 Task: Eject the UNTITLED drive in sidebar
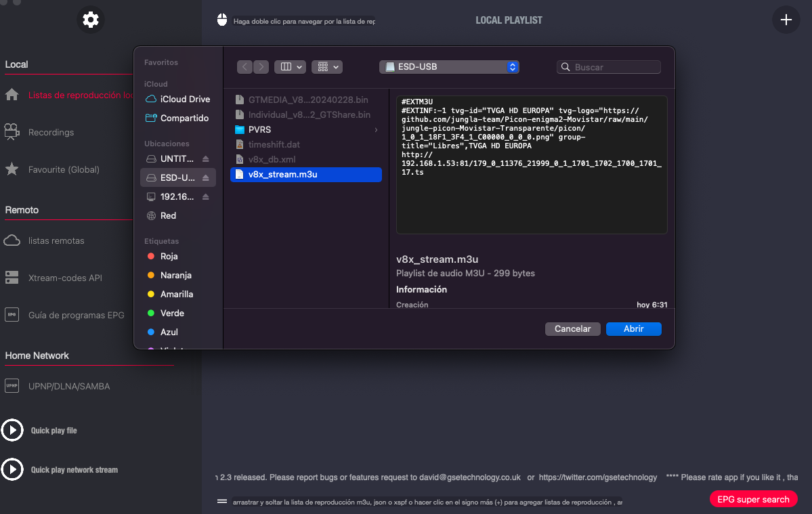[x=206, y=159]
